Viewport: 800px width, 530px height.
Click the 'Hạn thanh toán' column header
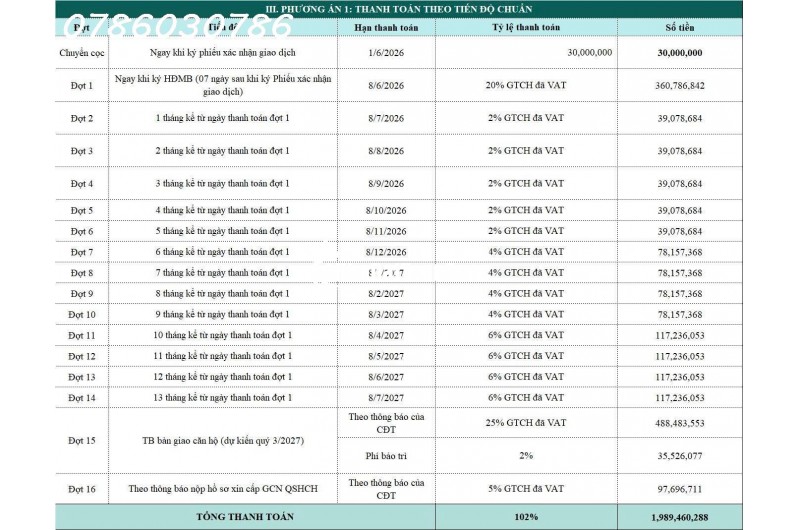pyautogui.click(x=386, y=28)
